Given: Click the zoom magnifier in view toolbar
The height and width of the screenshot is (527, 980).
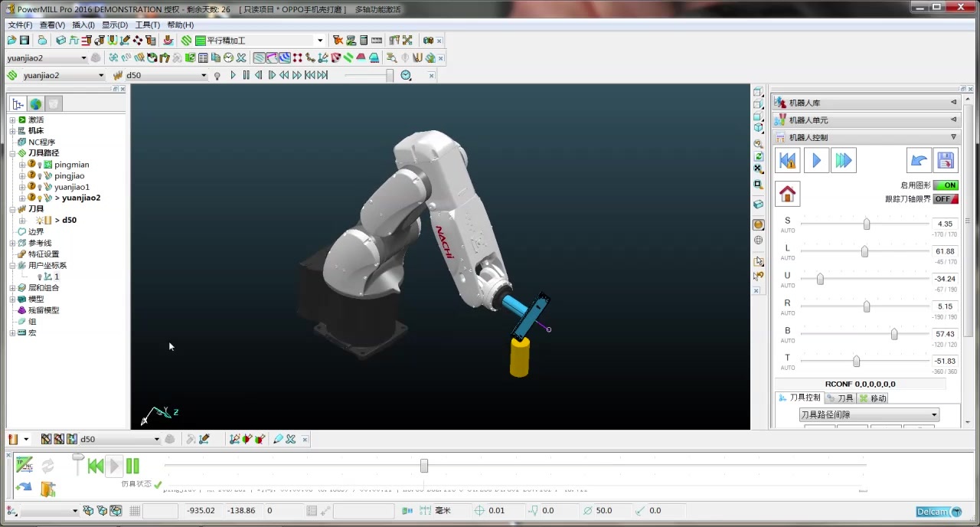Looking at the screenshot, I should pyautogui.click(x=758, y=143).
